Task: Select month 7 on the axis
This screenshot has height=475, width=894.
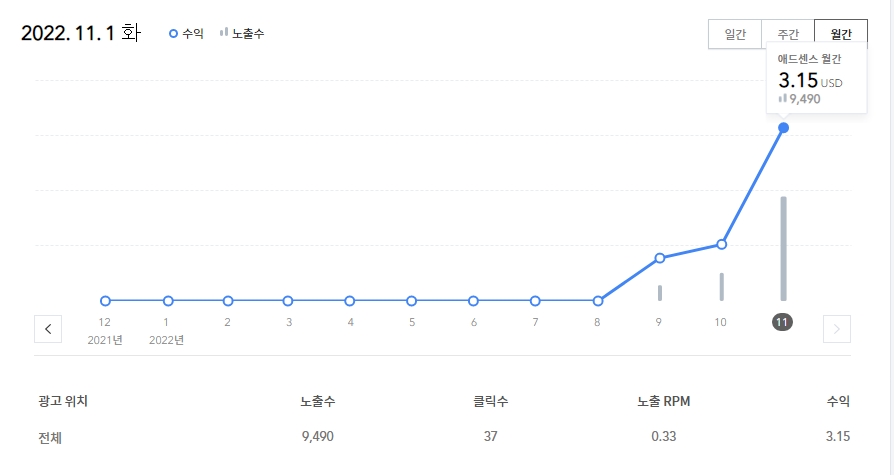Action: click(535, 322)
